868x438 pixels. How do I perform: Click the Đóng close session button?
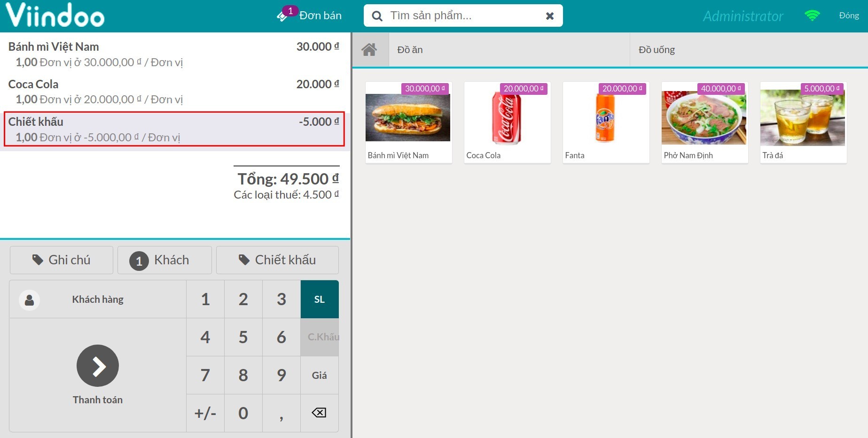click(x=849, y=15)
